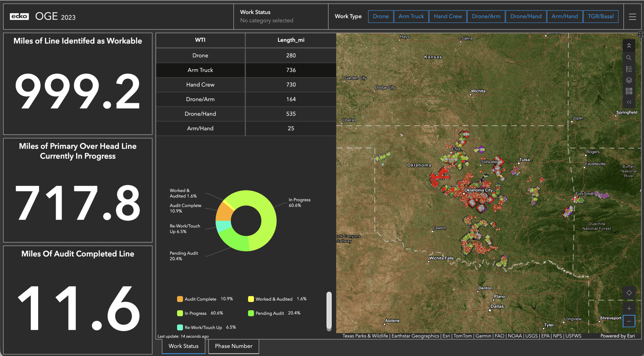Select the Work Status tab
The width and height of the screenshot is (644, 356).
[x=183, y=346]
